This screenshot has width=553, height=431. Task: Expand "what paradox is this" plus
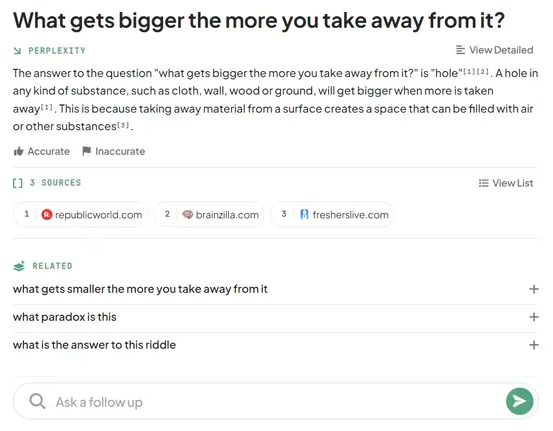534,317
